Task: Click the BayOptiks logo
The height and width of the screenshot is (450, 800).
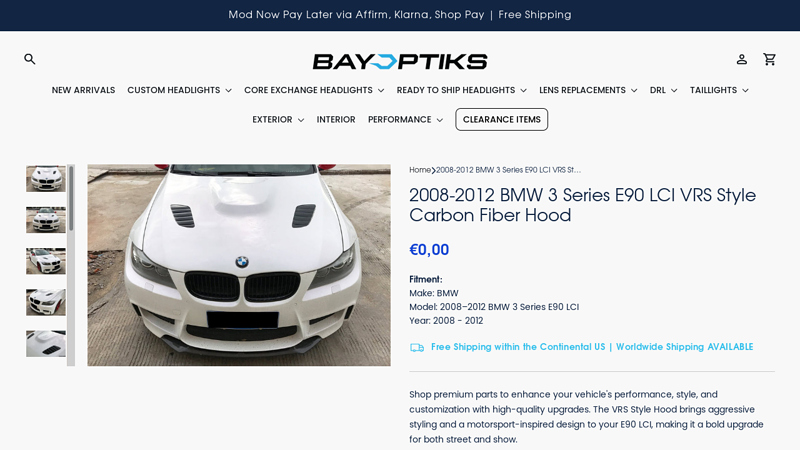Action: pyautogui.click(x=400, y=62)
